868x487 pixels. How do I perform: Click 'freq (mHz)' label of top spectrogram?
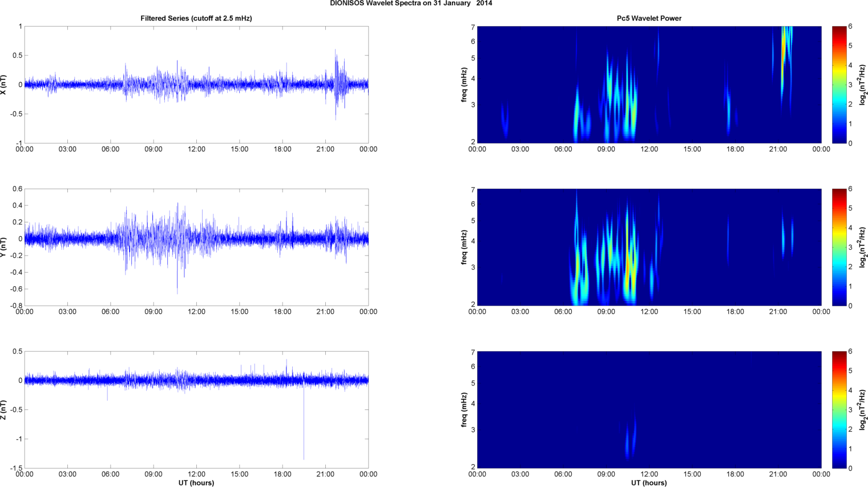coord(465,84)
